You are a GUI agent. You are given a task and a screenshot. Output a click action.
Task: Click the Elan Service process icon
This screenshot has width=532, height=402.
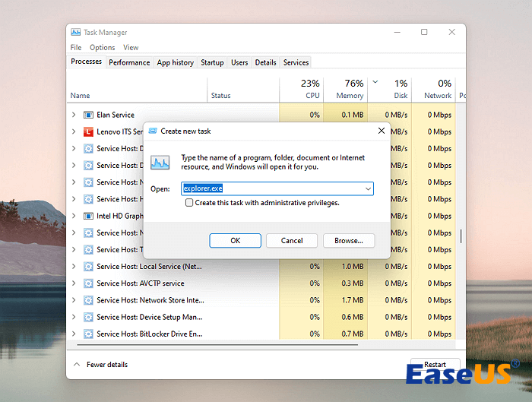[88, 115]
